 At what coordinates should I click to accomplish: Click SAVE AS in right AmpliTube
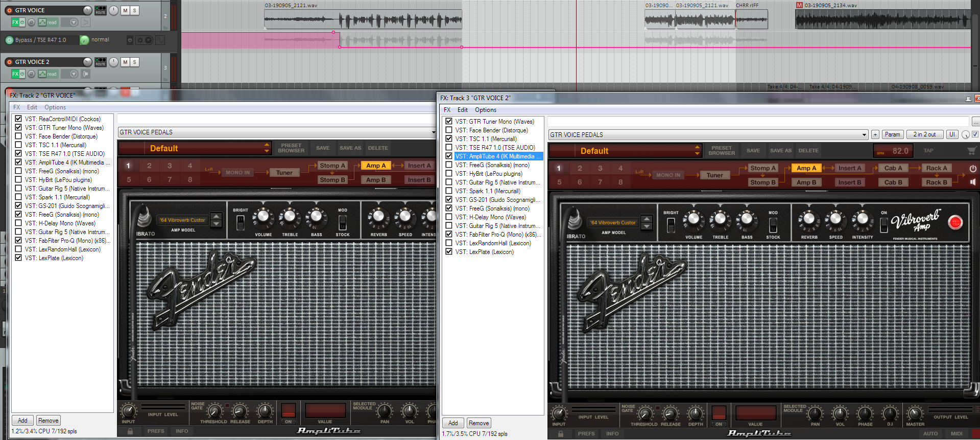point(781,151)
